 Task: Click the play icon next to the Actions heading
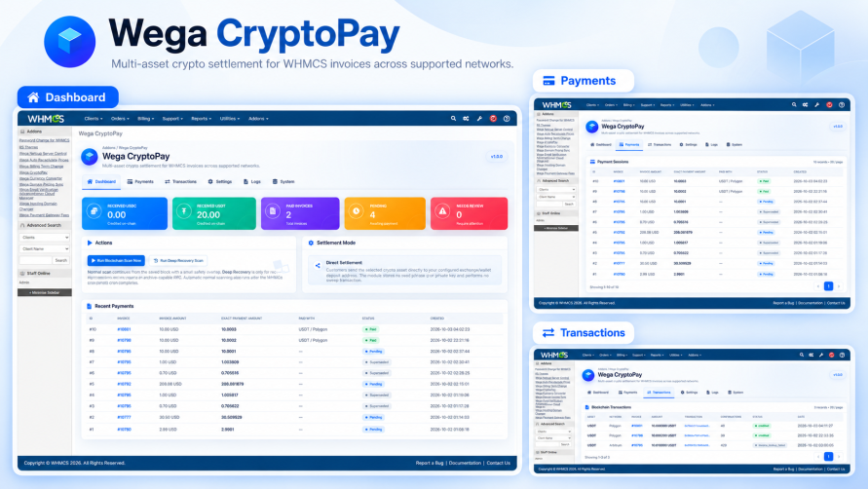tap(90, 244)
